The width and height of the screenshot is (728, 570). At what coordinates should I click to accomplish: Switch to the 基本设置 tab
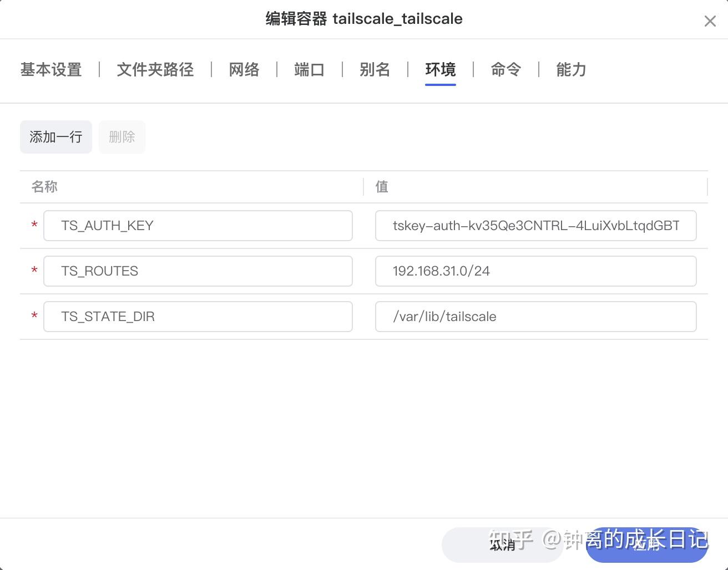point(50,70)
